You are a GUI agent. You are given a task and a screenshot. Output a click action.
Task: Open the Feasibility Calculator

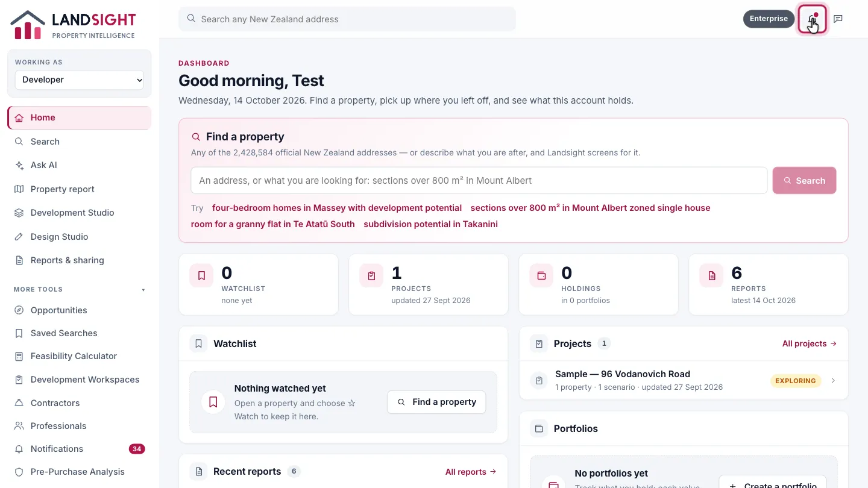80,356
